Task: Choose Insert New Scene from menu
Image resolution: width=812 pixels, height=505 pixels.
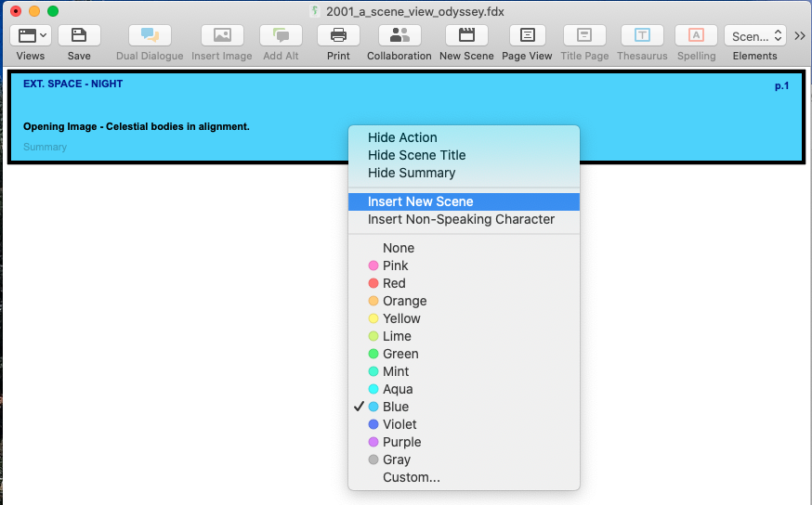Action: [420, 201]
